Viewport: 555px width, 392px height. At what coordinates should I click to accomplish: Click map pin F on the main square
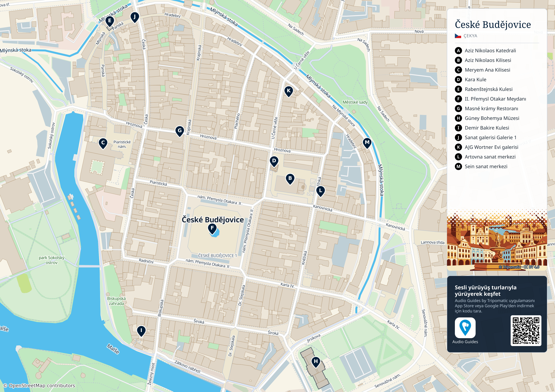(212, 229)
